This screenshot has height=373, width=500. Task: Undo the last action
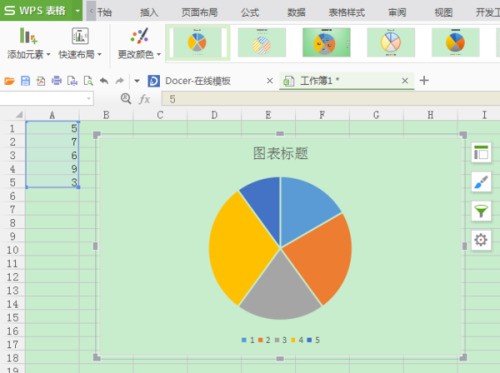(x=104, y=81)
